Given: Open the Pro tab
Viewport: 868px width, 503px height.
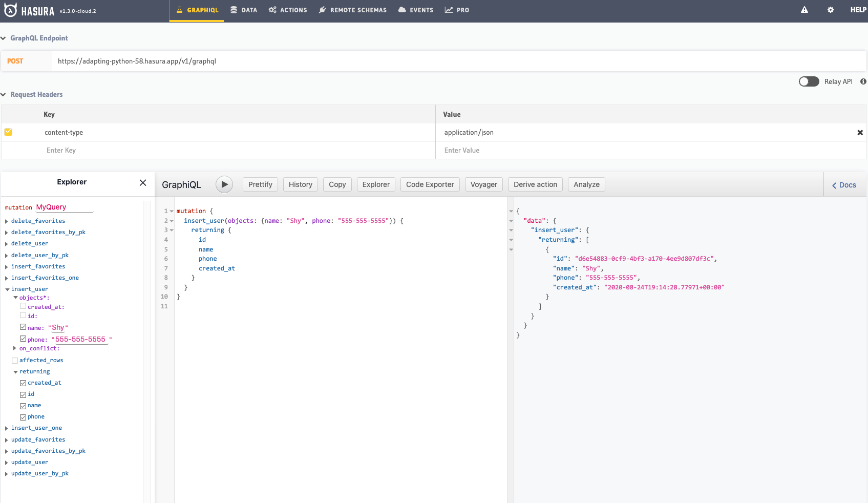Looking at the screenshot, I should tap(457, 10).
